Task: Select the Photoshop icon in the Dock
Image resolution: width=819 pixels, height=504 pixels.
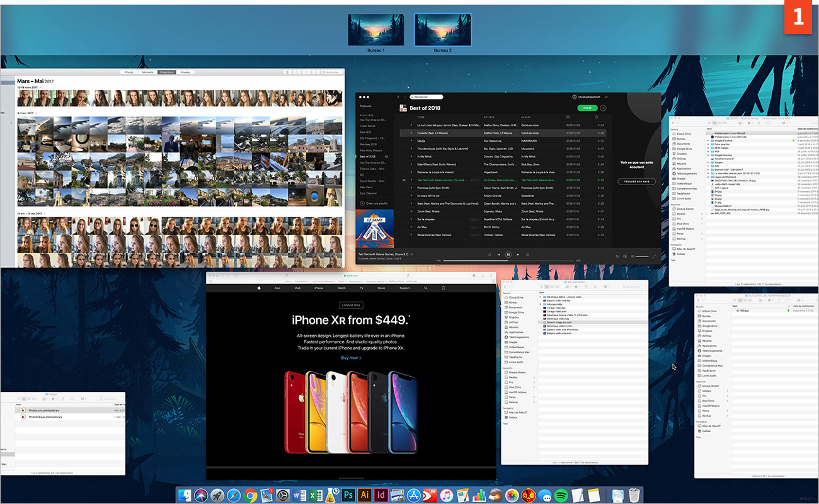Action: [348, 495]
